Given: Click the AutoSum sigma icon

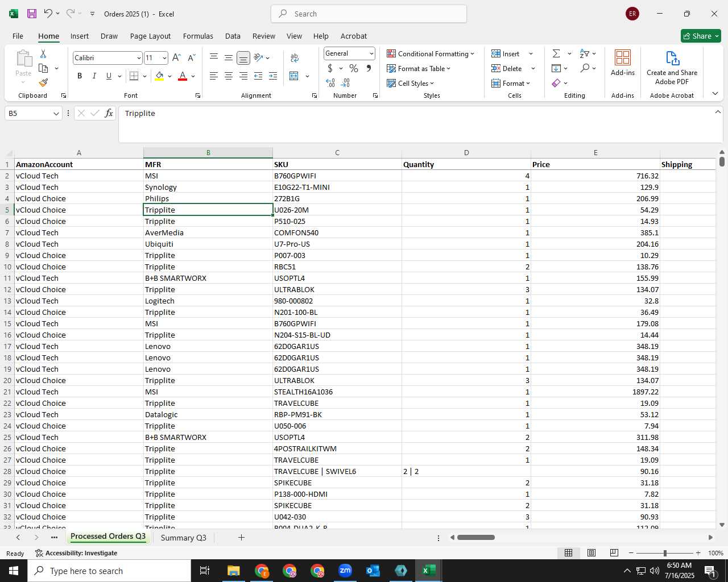Looking at the screenshot, I should click(x=556, y=53).
